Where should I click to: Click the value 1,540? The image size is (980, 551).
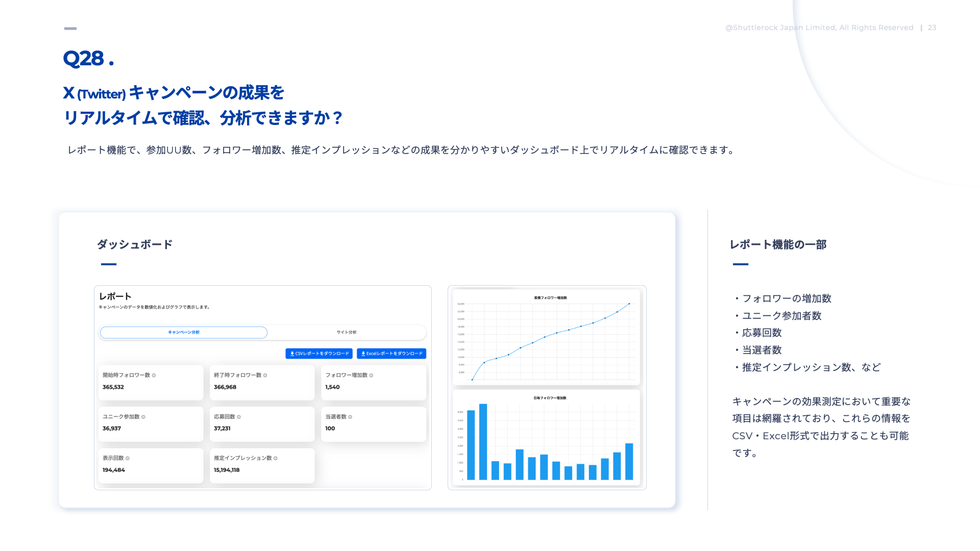click(x=332, y=387)
